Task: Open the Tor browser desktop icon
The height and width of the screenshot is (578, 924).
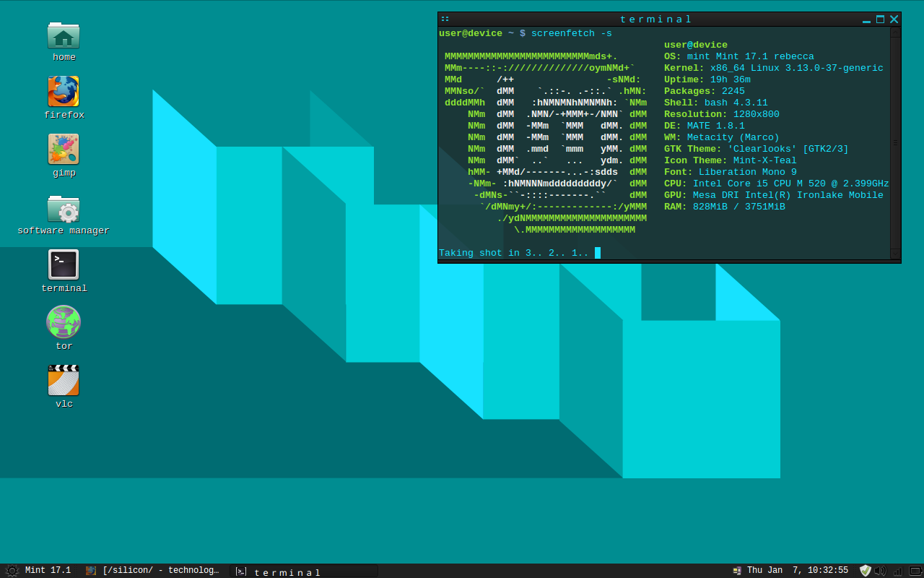Action: coord(64,322)
